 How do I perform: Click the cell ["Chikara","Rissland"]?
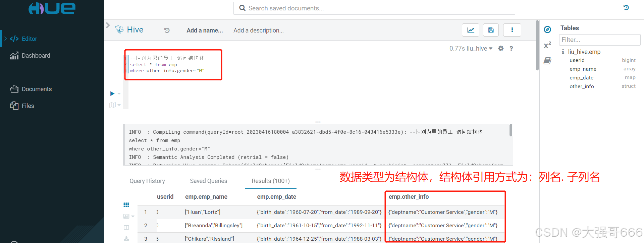[209, 239]
